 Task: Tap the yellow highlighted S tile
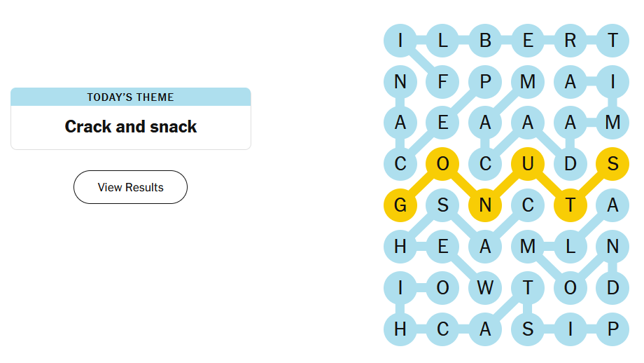612,164
